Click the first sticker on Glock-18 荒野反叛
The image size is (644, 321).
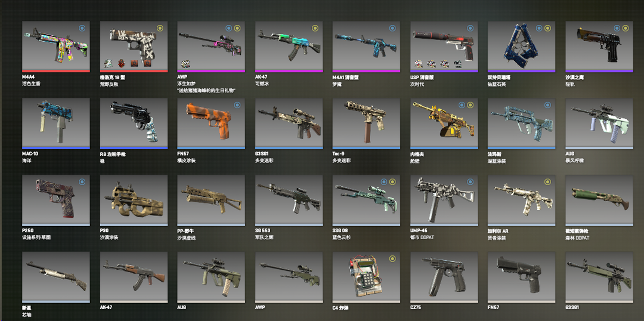[107, 63]
